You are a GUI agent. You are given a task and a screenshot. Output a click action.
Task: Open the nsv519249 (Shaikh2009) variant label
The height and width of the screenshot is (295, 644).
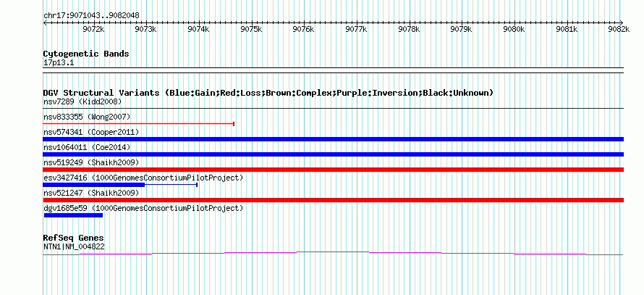point(91,163)
